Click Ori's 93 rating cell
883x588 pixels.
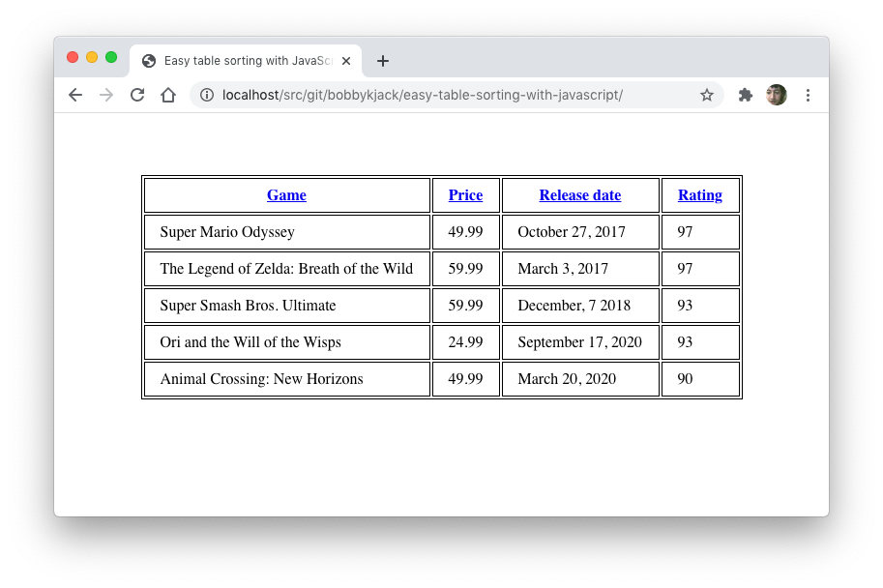coord(700,342)
